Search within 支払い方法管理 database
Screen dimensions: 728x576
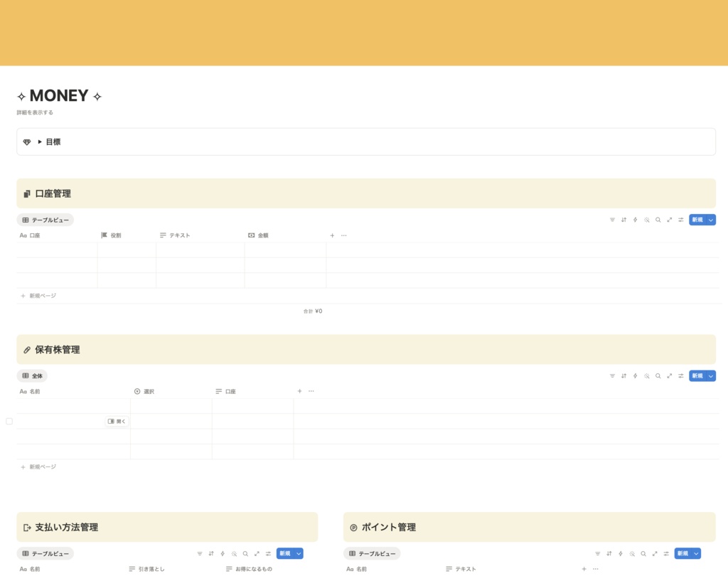click(245, 554)
